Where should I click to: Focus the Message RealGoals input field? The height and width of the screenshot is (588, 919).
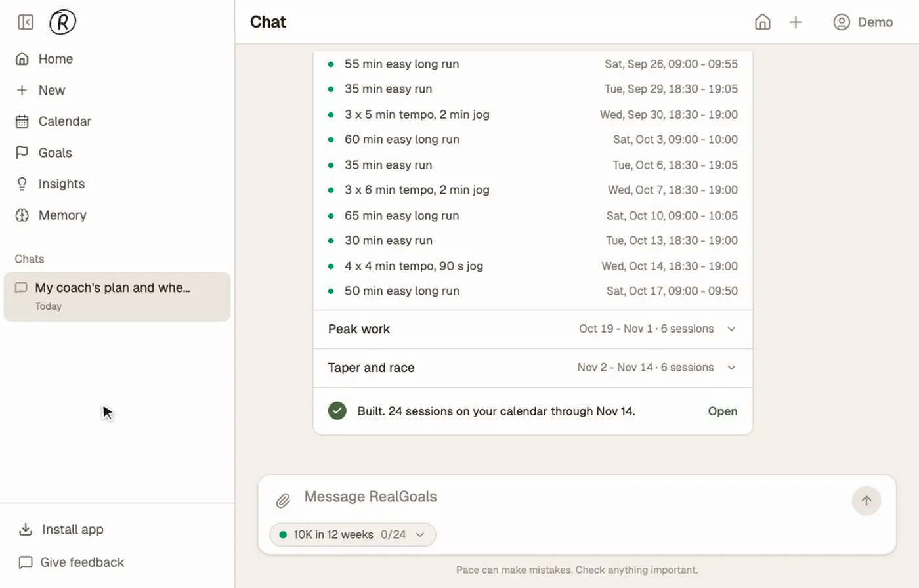tap(571, 497)
